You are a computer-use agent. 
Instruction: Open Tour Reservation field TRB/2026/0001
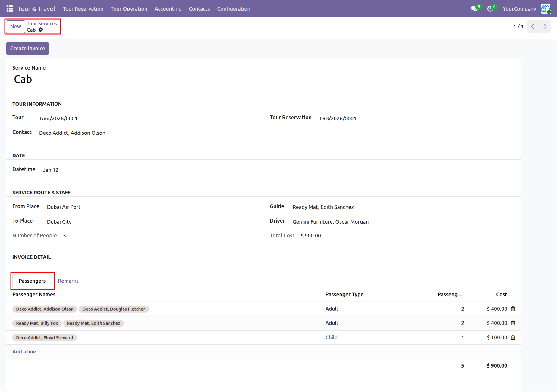tap(338, 118)
